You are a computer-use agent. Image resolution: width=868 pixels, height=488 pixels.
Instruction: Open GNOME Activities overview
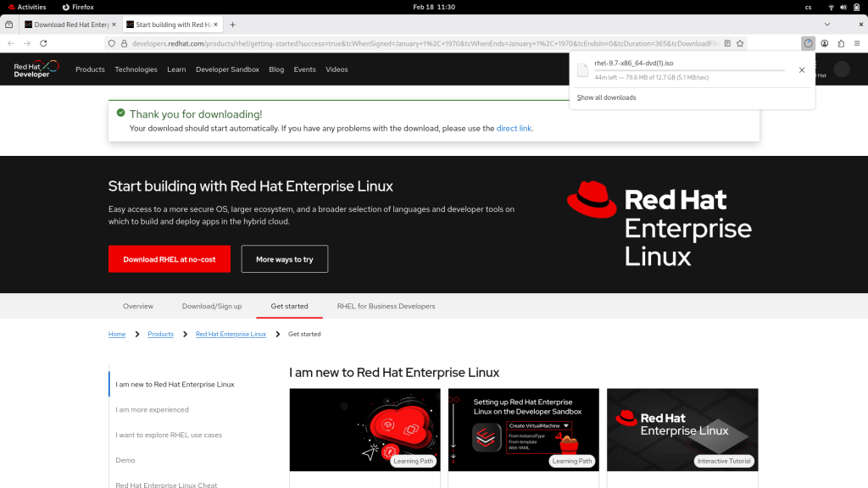27,7
